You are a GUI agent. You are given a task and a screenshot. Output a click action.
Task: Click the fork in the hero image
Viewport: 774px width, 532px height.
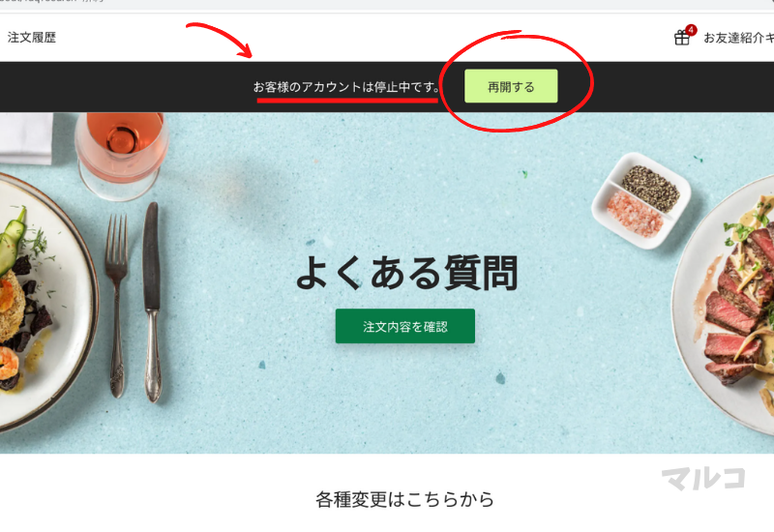(x=117, y=305)
